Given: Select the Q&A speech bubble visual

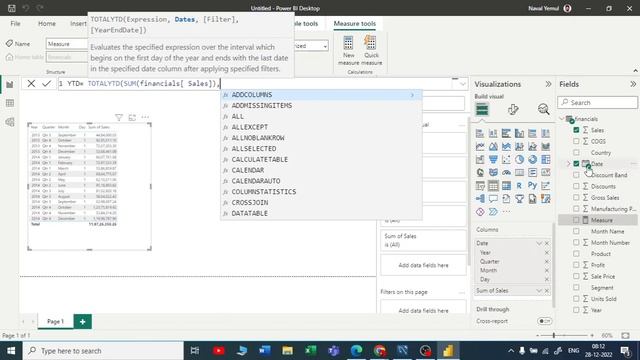Looking at the screenshot, I should click(x=493, y=199).
